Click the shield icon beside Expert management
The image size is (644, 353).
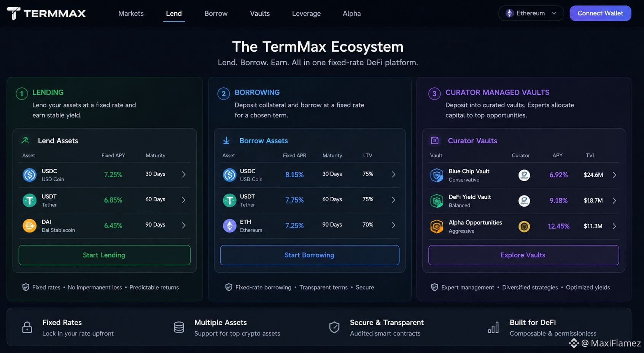(434, 287)
